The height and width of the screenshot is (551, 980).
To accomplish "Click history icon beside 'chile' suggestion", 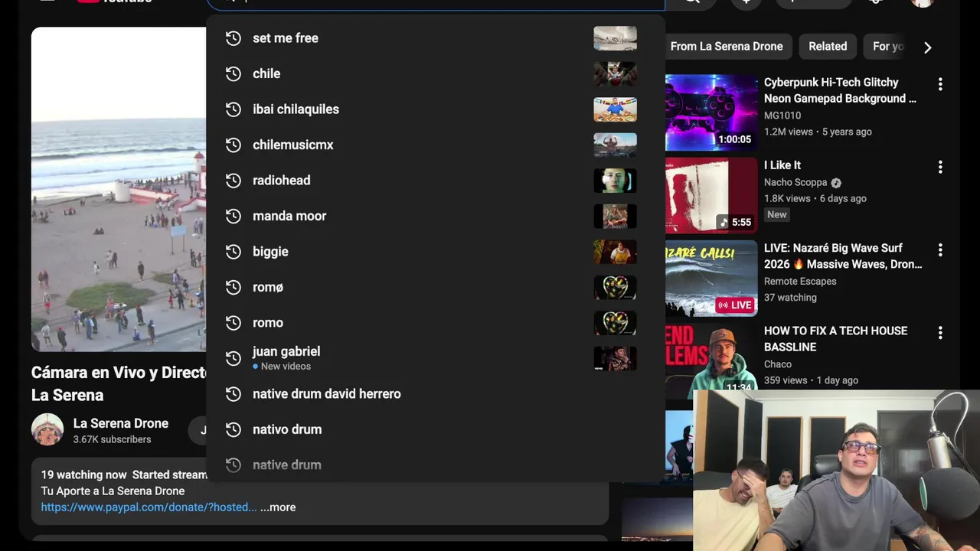I will pos(234,73).
